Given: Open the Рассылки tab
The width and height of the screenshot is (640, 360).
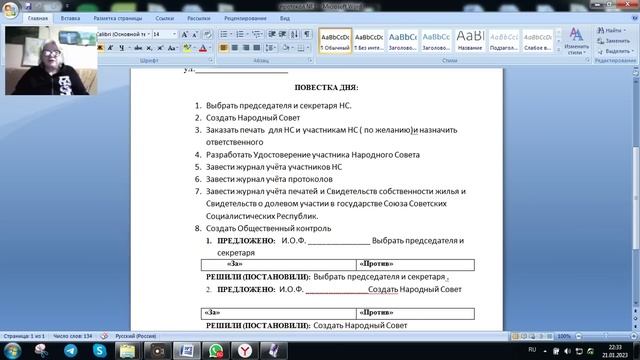Looking at the screenshot, I should click(x=198, y=18).
